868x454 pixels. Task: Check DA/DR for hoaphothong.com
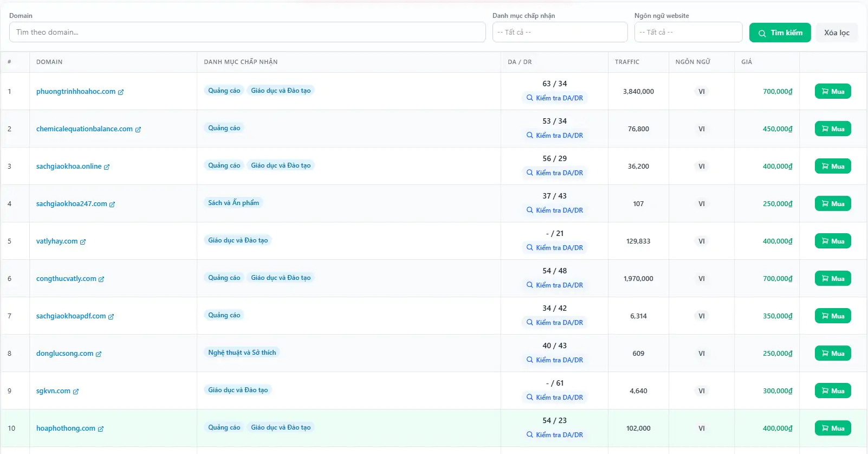point(555,435)
